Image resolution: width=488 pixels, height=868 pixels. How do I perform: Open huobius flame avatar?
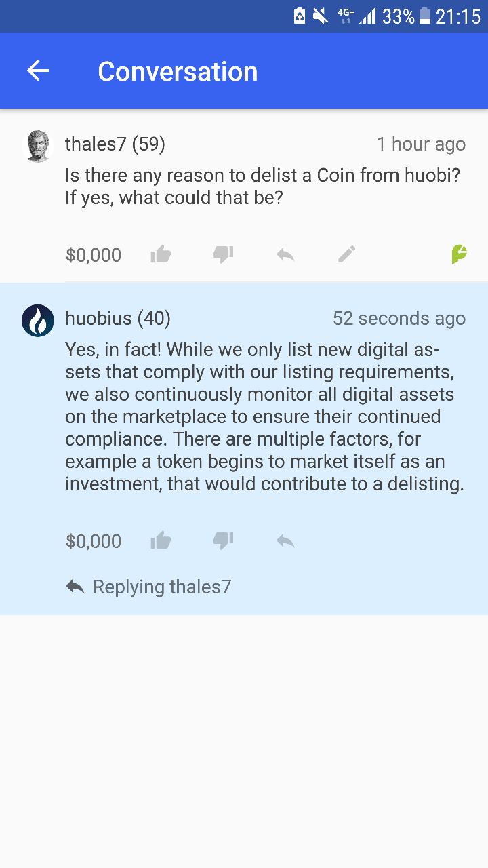[38, 321]
